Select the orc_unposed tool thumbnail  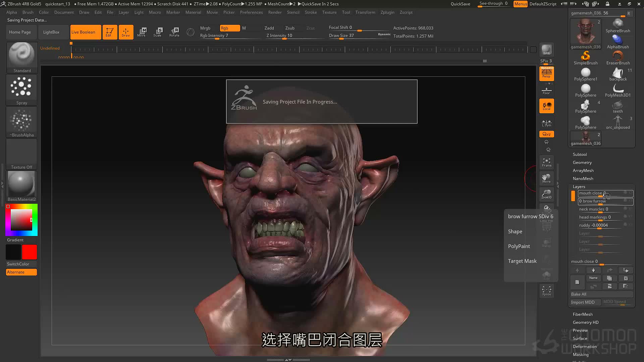618,122
